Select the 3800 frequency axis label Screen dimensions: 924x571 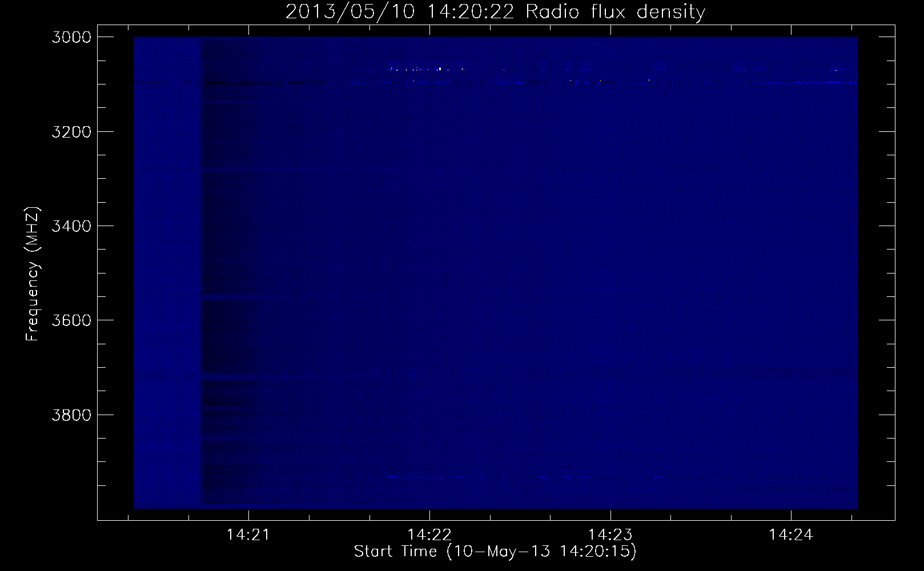[x=71, y=415]
